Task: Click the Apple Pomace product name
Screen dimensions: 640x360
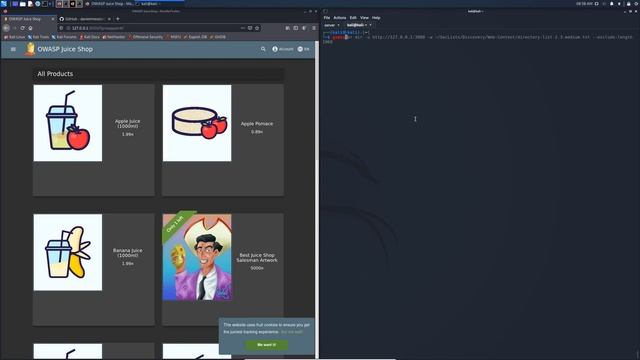Action: click(x=257, y=124)
